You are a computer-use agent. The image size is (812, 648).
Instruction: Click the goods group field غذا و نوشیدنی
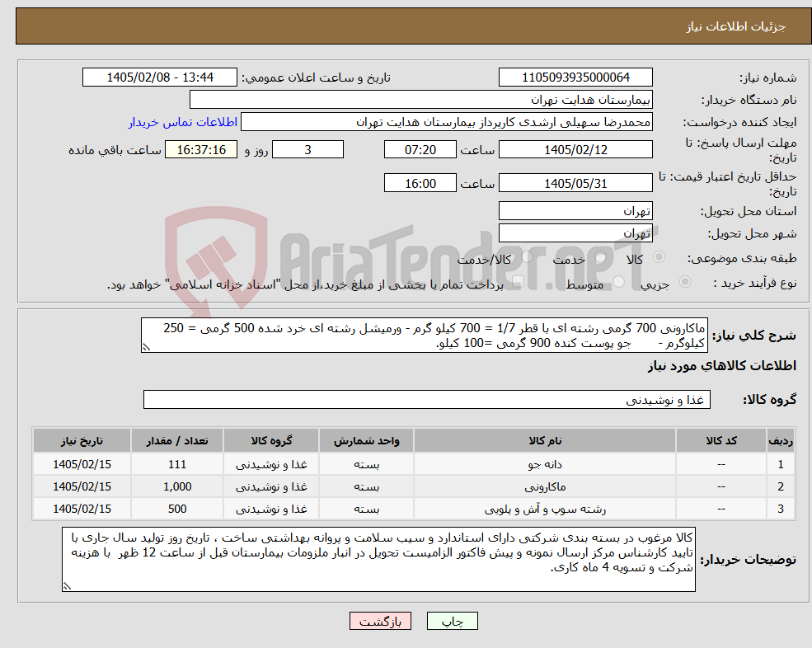coord(427,399)
